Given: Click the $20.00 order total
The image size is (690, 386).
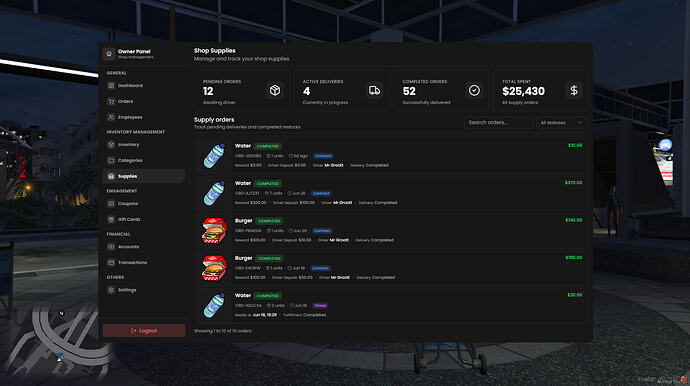Looking at the screenshot, I should pos(575,295).
